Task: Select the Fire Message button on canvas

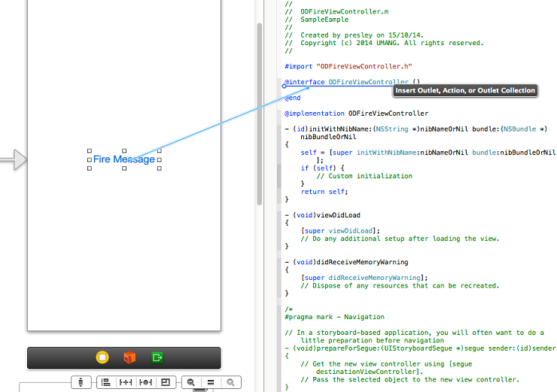Action: [124, 159]
